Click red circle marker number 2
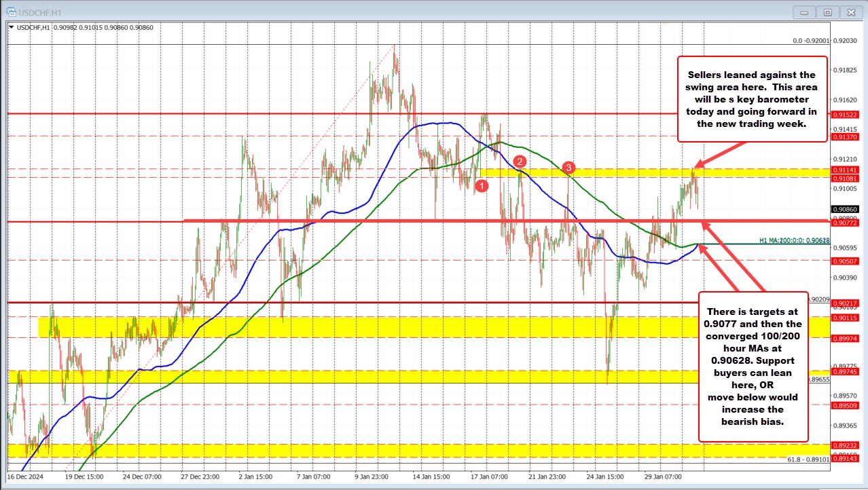Screen dimensions: 868x490 pyautogui.click(x=520, y=162)
